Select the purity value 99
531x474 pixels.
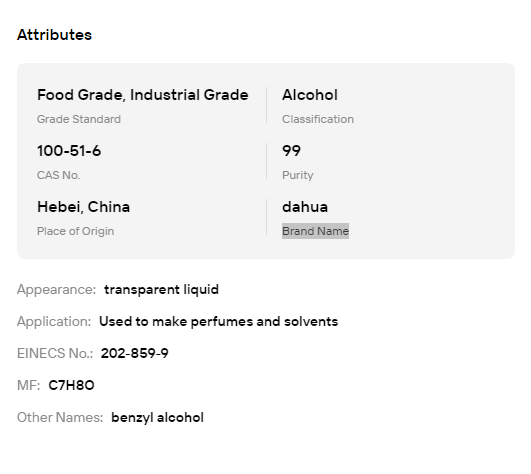pos(291,151)
